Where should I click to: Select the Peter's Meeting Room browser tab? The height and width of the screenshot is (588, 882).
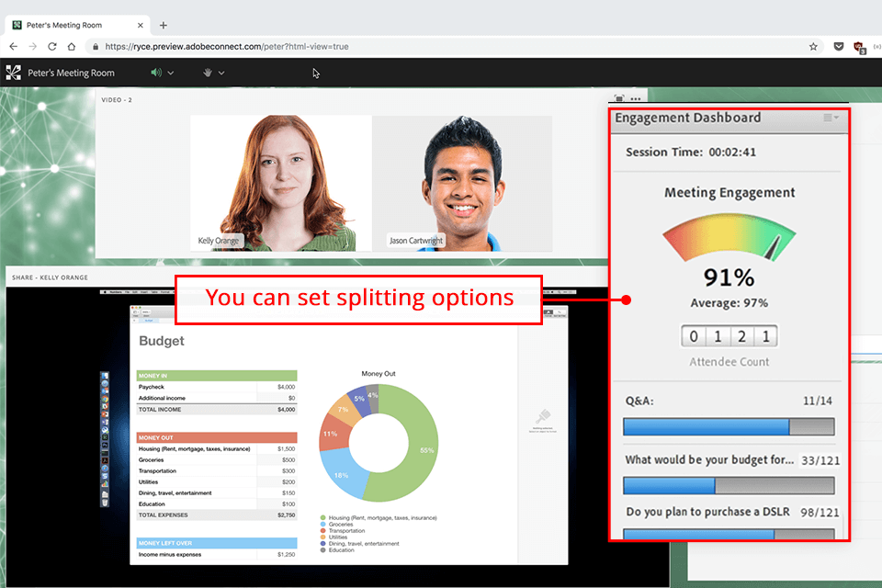click(77, 26)
